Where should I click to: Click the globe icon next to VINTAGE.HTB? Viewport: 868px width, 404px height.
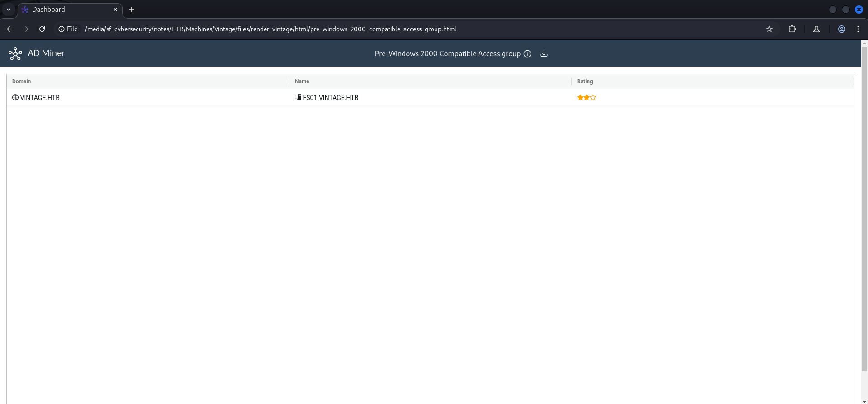tap(15, 97)
